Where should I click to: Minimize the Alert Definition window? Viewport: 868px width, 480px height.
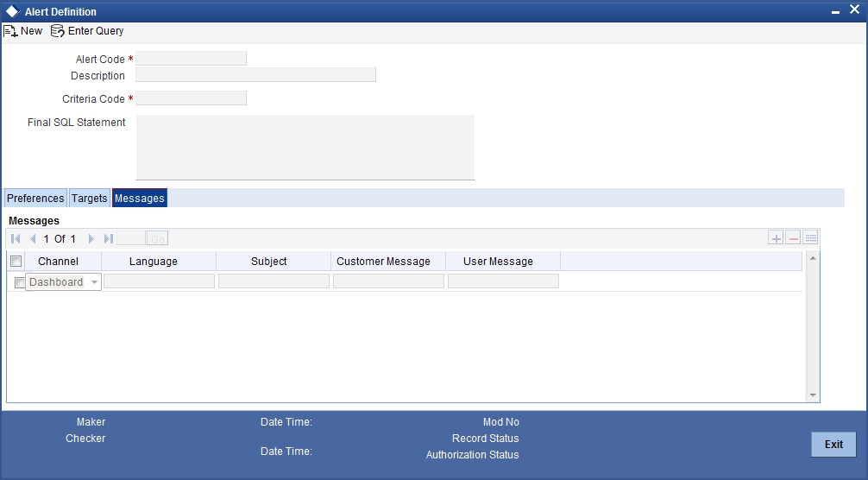click(x=835, y=11)
